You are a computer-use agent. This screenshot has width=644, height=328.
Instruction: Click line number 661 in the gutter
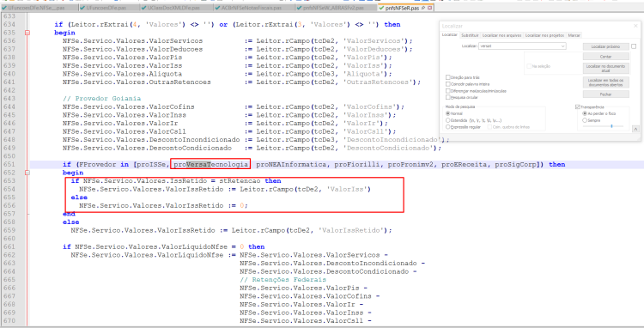click(9, 246)
